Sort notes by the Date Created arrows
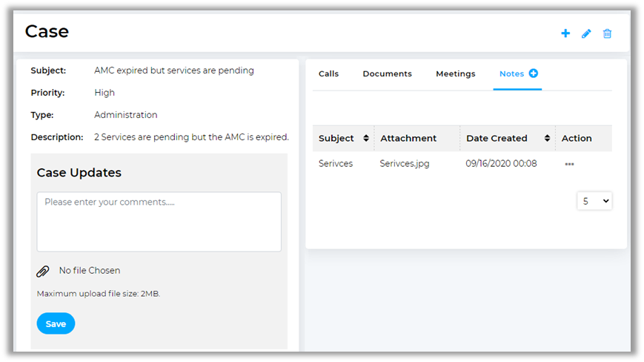 [547, 138]
